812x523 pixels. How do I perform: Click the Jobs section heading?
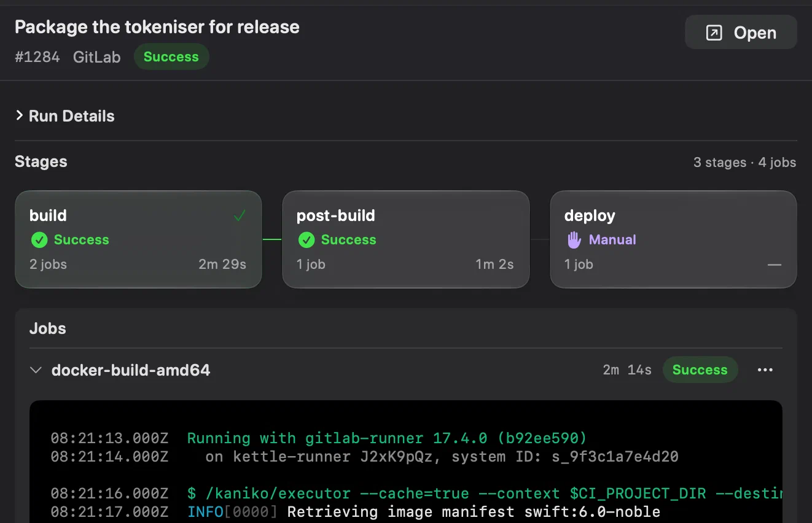tap(48, 328)
